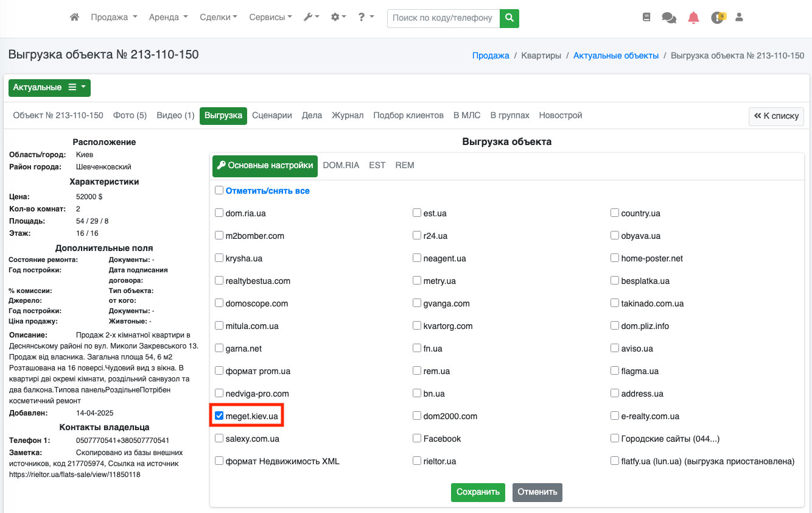Open the wrench tools menu
The image size is (812, 513).
pos(311,18)
